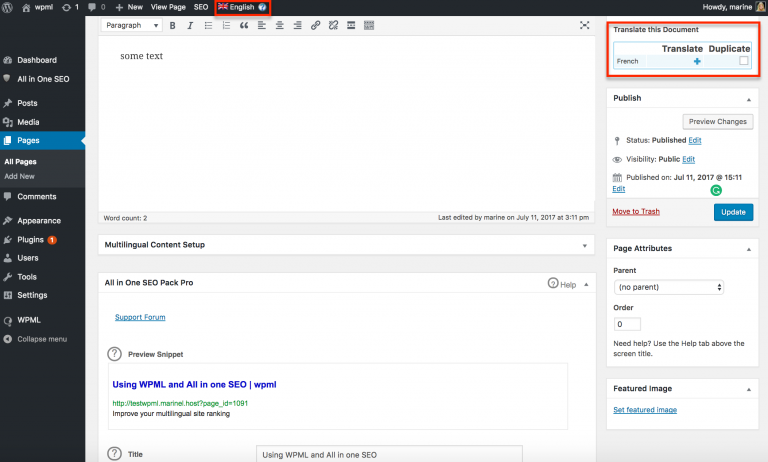
Task: Click the Update button
Action: pyautogui.click(x=733, y=212)
